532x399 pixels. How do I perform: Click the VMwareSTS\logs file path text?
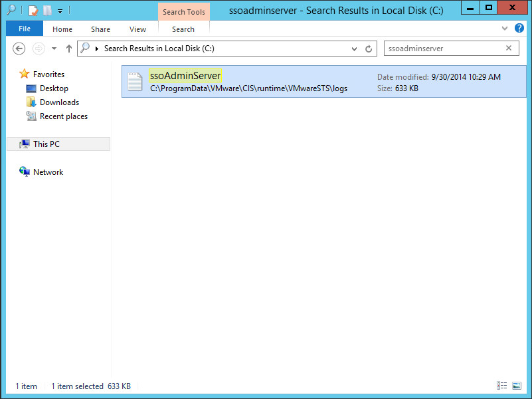point(248,88)
